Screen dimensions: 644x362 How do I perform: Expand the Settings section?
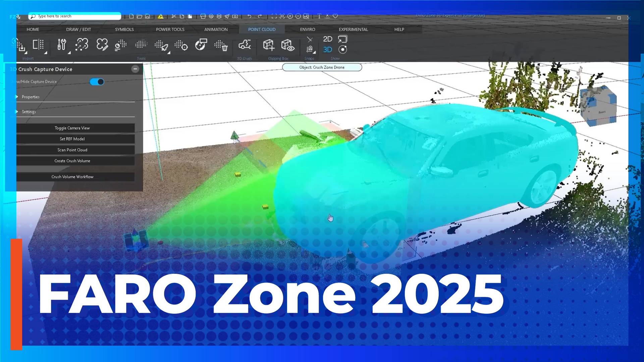coord(29,112)
